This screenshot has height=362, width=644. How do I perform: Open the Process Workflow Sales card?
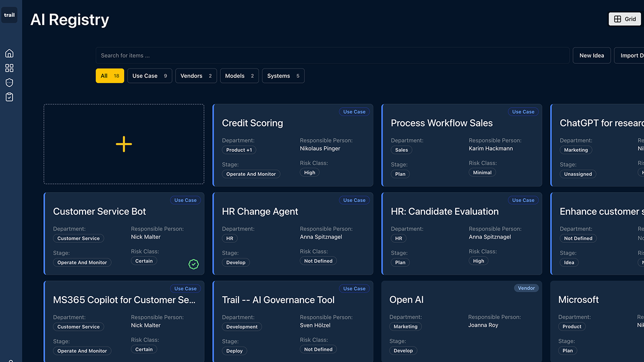pyautogui.click(x=462, y=145)
